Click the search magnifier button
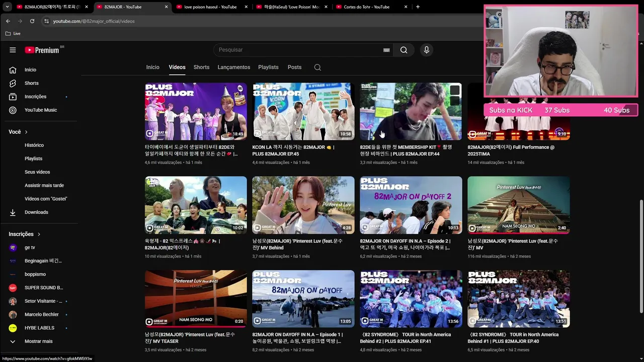This screenshot has width=644, height=362. (x=404, y=50)
